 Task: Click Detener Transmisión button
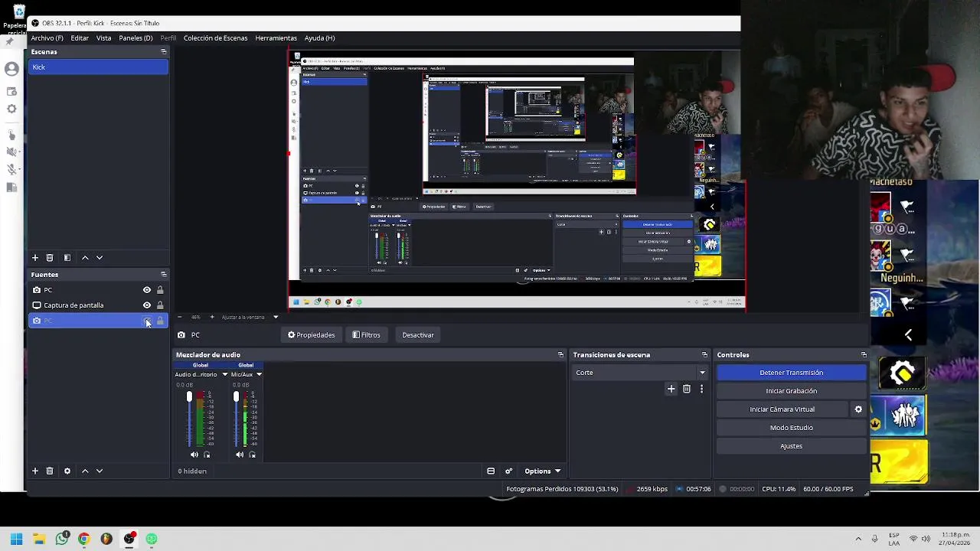click(792, 373)
